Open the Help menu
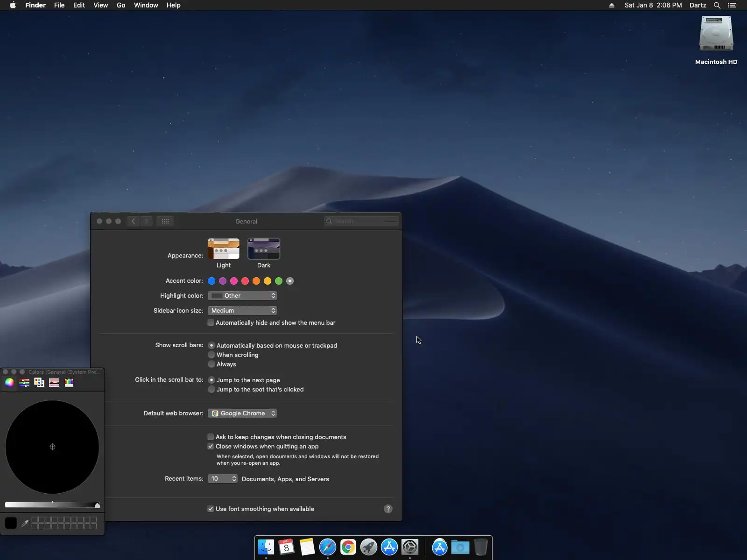The height and width of the screenshot is (560, 747). click(174, 5)
